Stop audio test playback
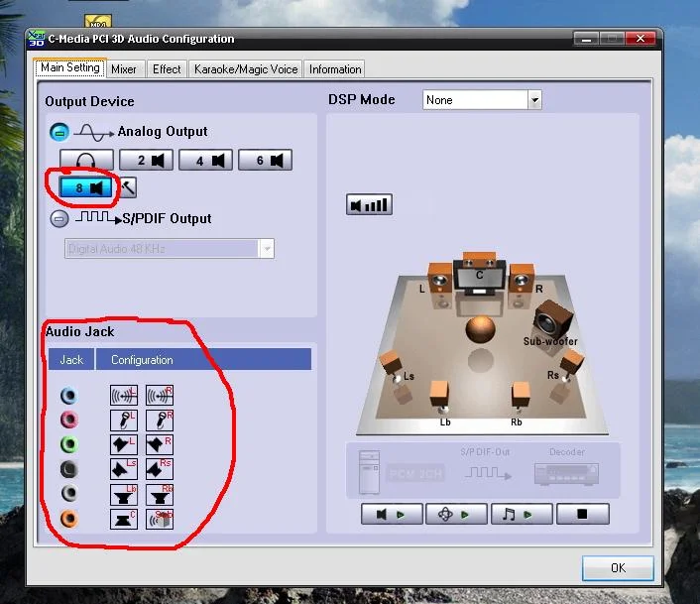The height and width of the screenshot is (604, 700). click(583, 515)
